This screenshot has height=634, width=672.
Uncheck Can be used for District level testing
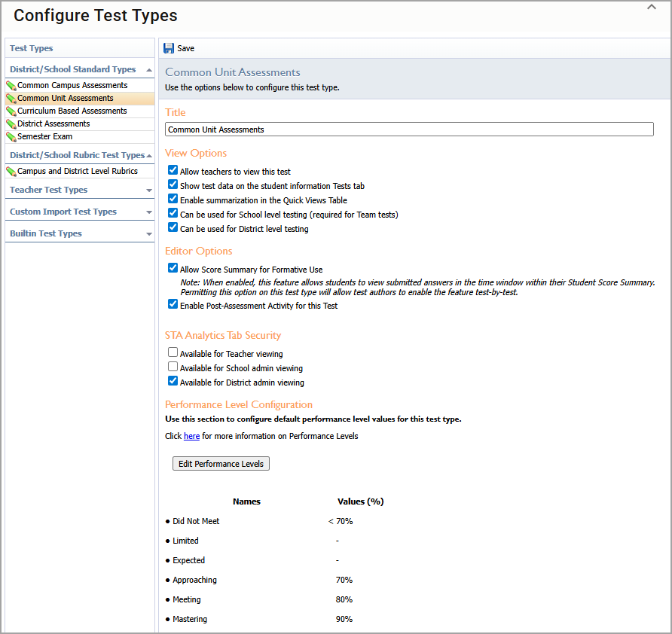click(173, 227)
